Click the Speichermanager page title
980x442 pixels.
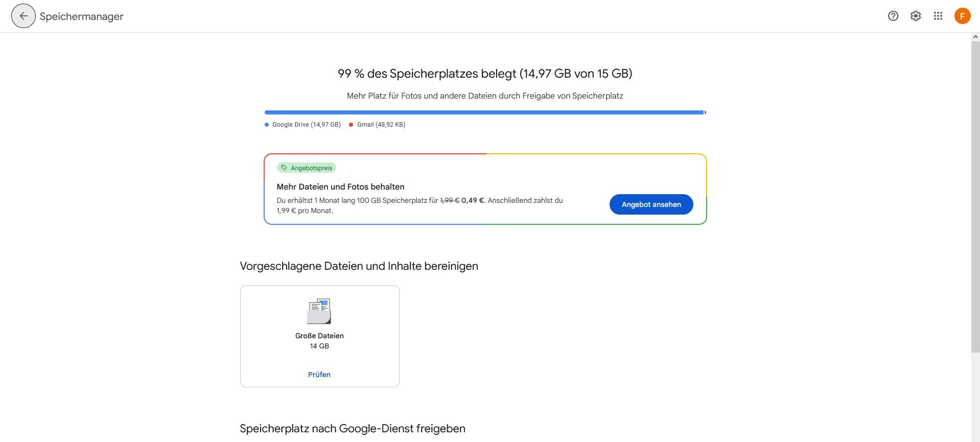pyautogui.click(x=82, y=16)
